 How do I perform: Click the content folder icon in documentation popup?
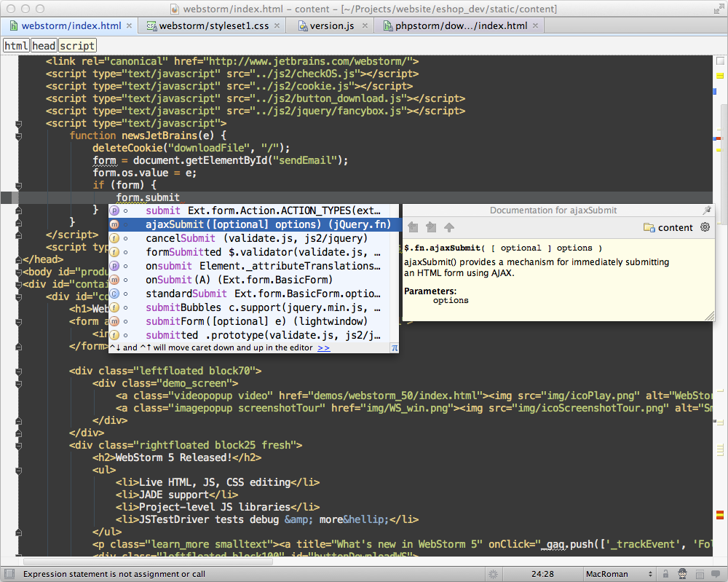[x=649, y=227]
